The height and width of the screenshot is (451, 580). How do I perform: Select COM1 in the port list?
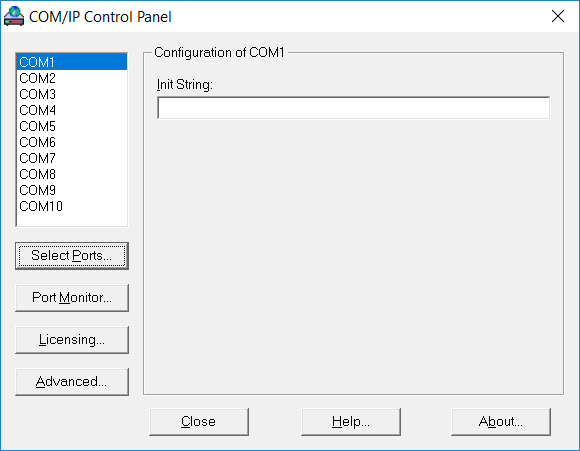point(72,62)
